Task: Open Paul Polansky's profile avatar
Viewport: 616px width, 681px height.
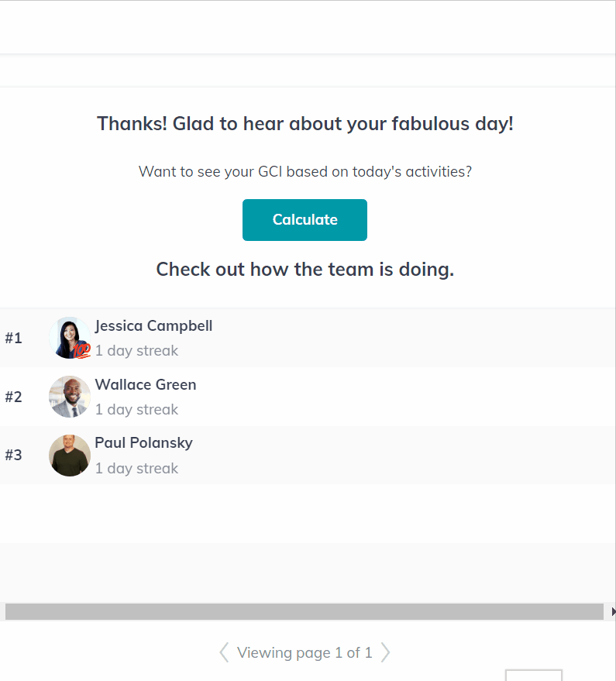Action: 69,456
